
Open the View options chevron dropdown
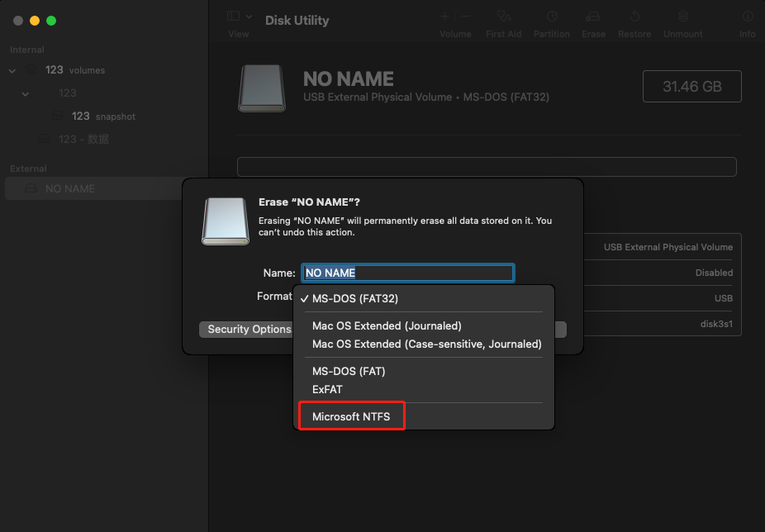coord(249,17)
